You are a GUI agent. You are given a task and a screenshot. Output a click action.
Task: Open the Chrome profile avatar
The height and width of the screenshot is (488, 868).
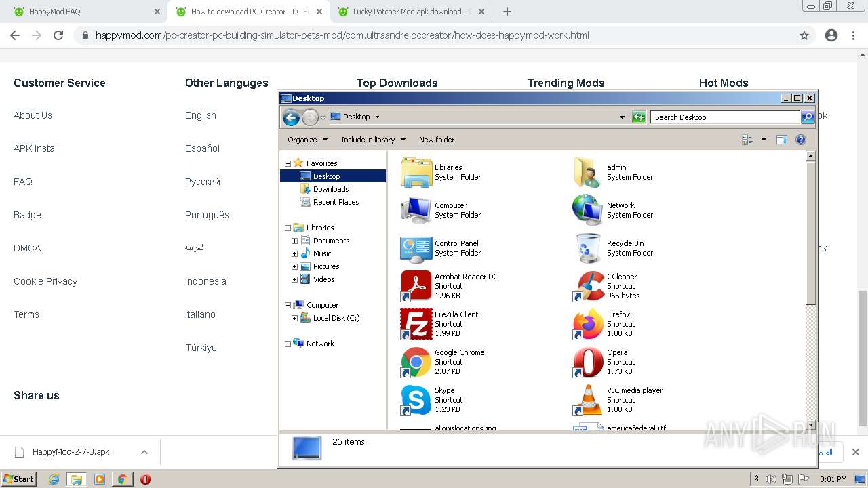831,35
